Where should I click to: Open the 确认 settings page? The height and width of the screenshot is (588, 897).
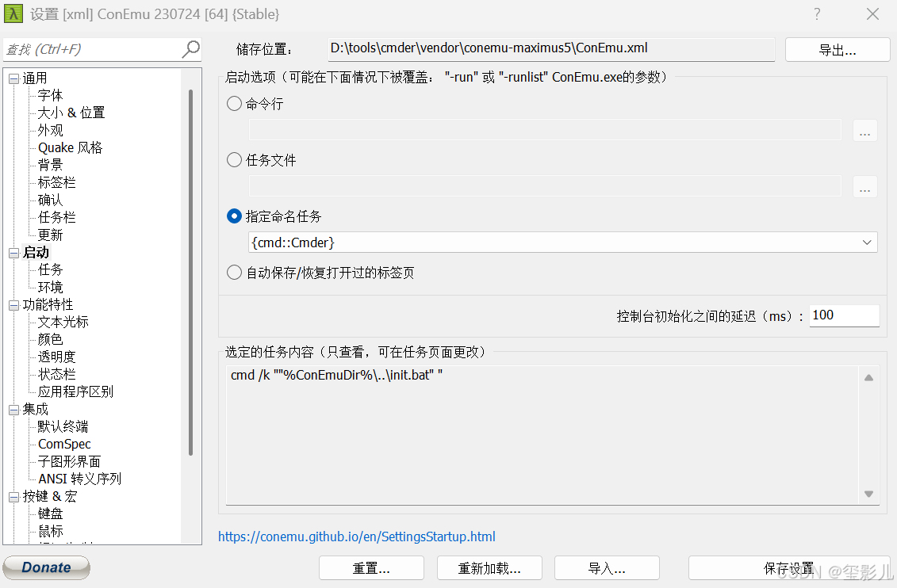pyautogui.click(x=50, y=200)
